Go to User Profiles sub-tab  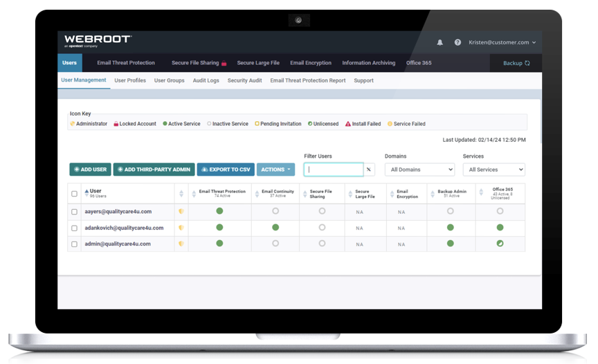(x=130, y=80)
